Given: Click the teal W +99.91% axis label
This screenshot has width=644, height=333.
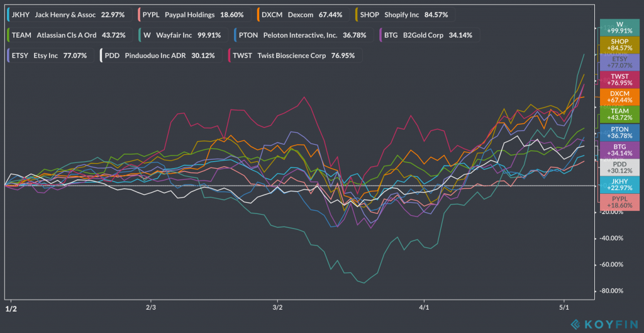Looking at the screenshot, I should pos(619,28).
